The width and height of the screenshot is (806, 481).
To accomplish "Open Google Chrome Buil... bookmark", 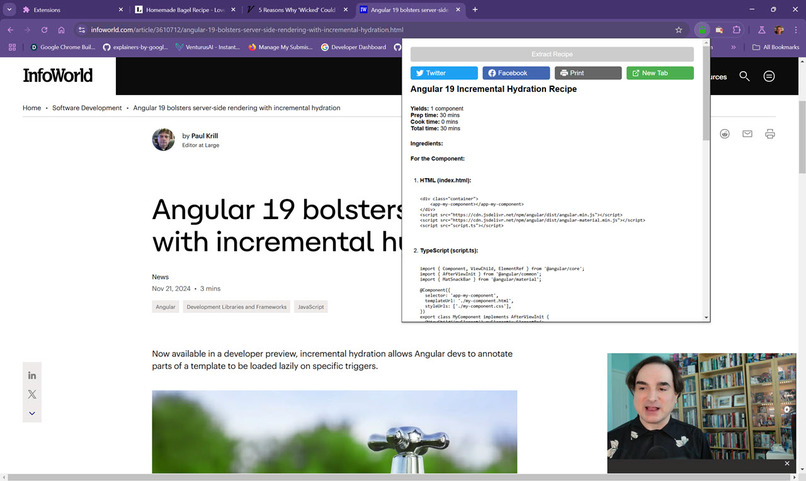I will [x=63, y=47].
